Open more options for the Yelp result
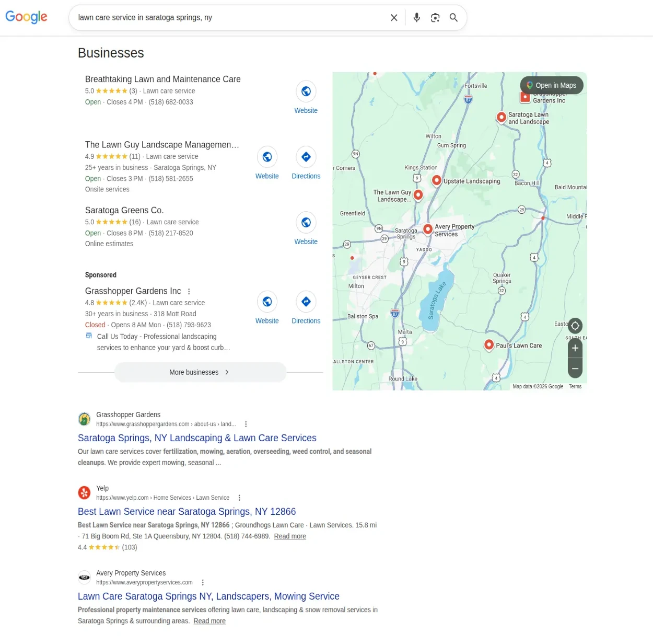 pyautogui.click(x=239, y=498)
